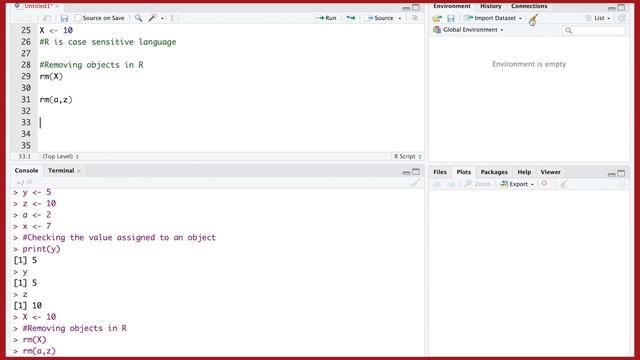Open the (Top Level) scope selector
Screen dimensions: 640x360
[60, 157]
